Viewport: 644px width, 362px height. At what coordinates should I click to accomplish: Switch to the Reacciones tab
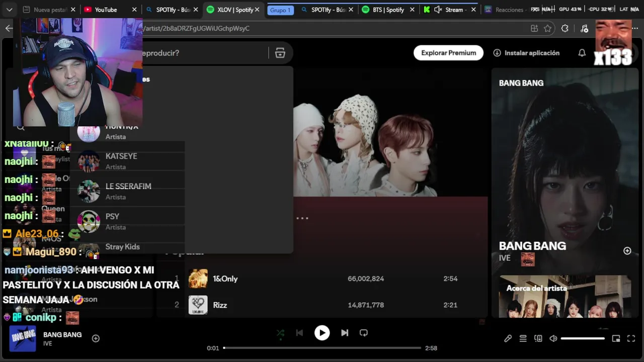tap(505, 10)
